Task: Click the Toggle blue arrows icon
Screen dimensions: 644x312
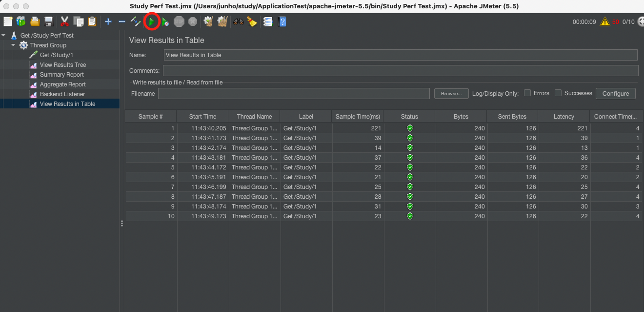Action: click(x=136, y=21)
